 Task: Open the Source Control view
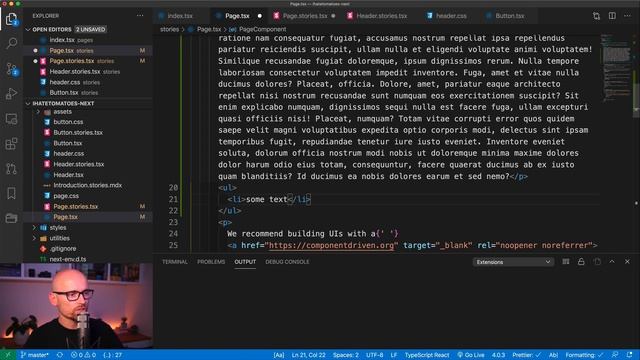coord(11,69)
